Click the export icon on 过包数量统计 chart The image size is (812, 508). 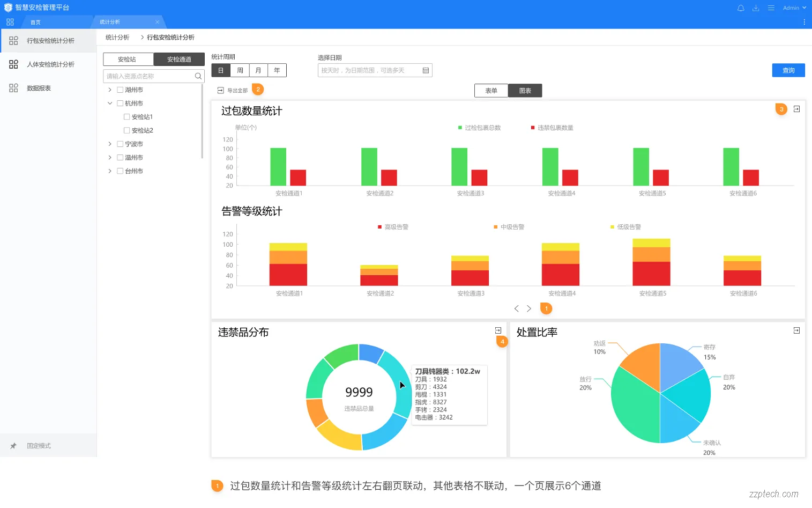(796, 108)
